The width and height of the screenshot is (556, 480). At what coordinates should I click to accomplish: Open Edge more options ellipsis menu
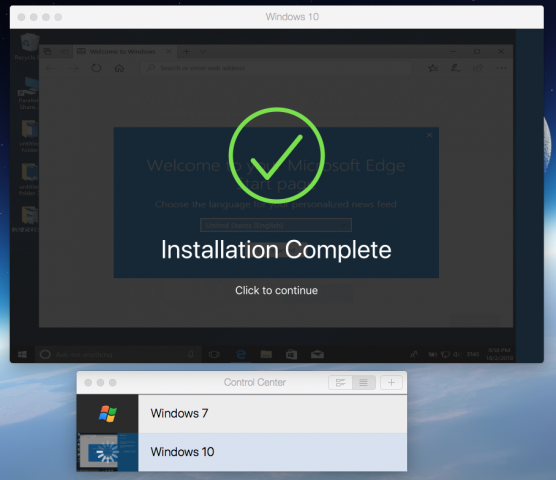point(501,68)
